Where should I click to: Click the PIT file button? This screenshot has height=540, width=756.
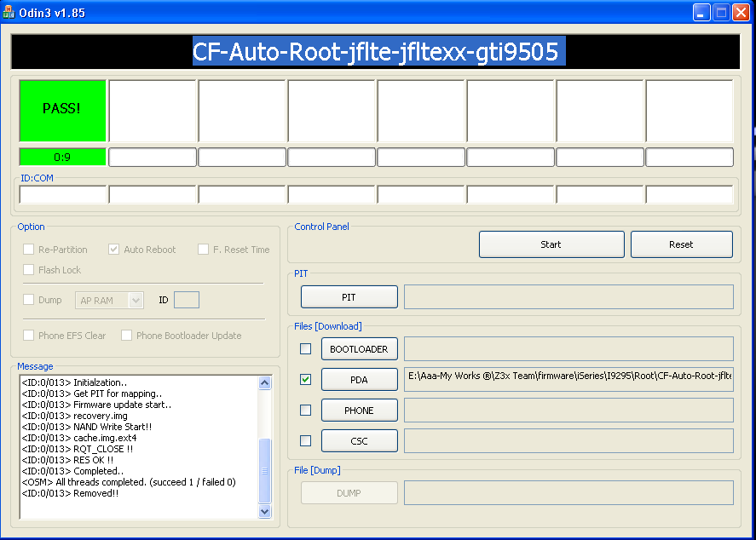click(x=349, y=297)
